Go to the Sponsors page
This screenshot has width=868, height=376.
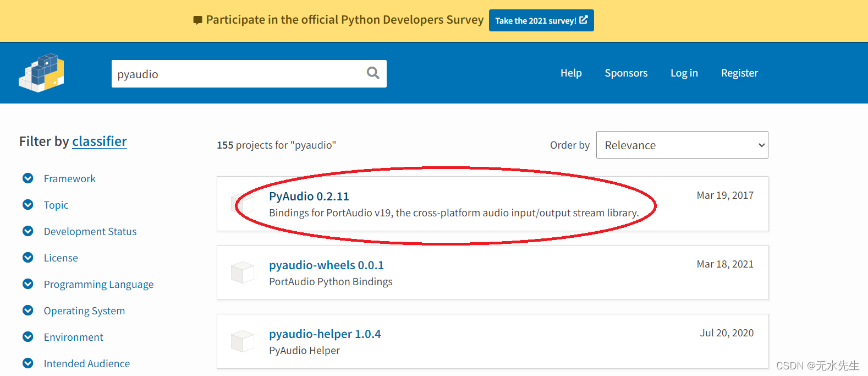[626, 73]
